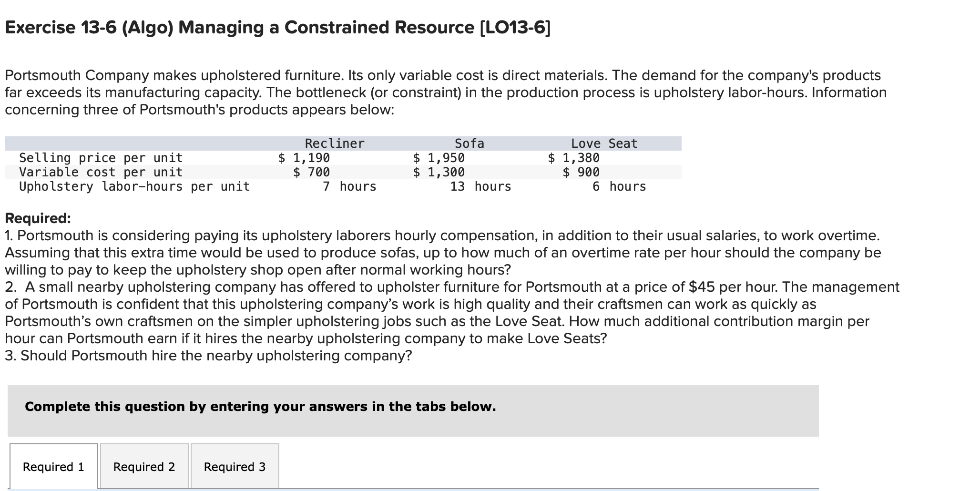Open the Required 3 tab
The width and height of the screenshot is (980, 491).
(235, 467)
